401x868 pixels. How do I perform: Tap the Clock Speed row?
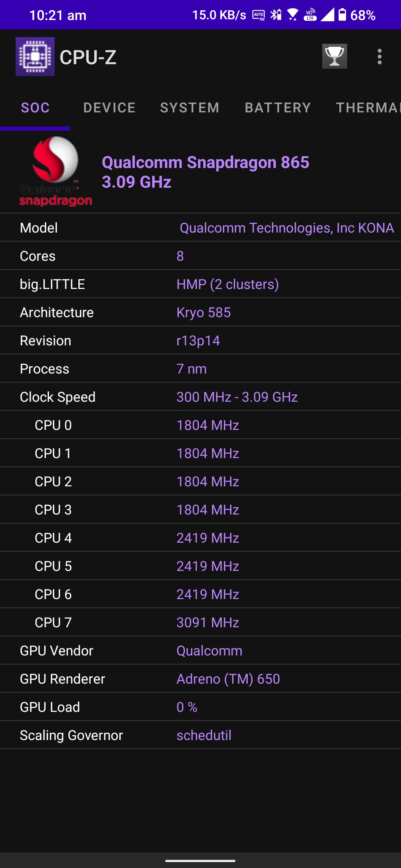click(200, 397)
